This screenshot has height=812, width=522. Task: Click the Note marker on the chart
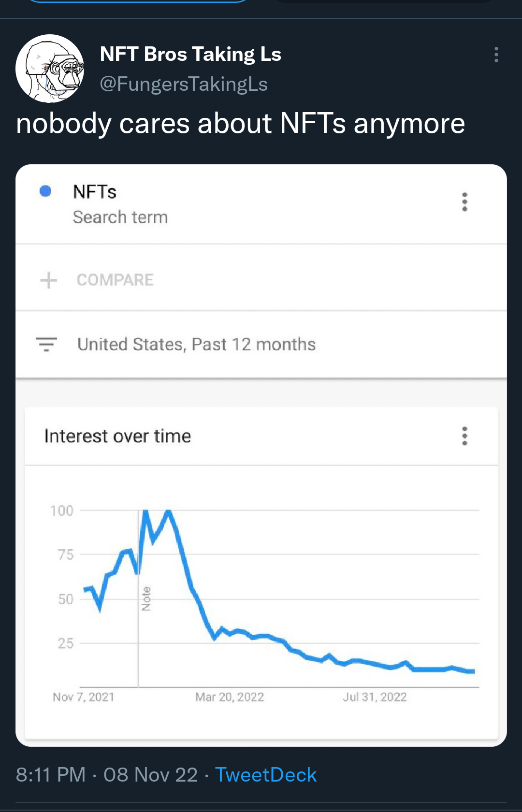click(146, 599)
